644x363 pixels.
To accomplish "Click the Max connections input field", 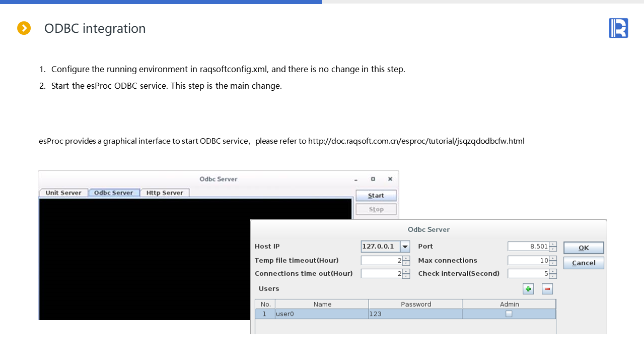I will point(529,261).
